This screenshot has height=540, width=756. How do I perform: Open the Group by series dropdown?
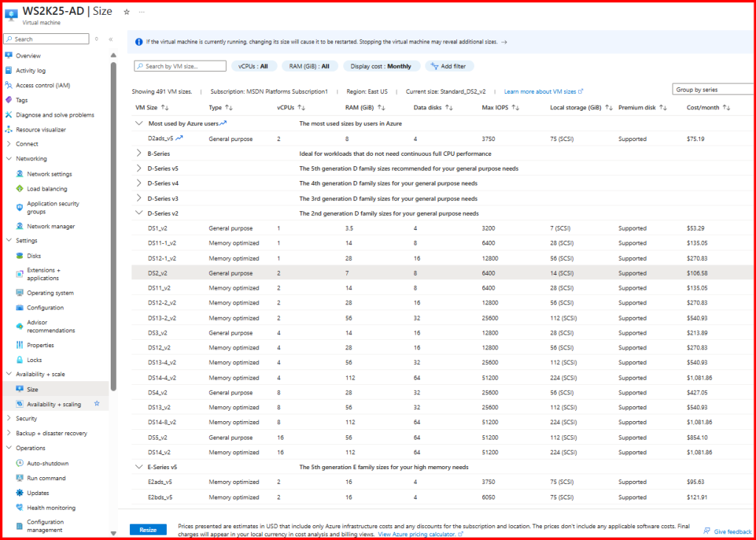click(713, 89)
